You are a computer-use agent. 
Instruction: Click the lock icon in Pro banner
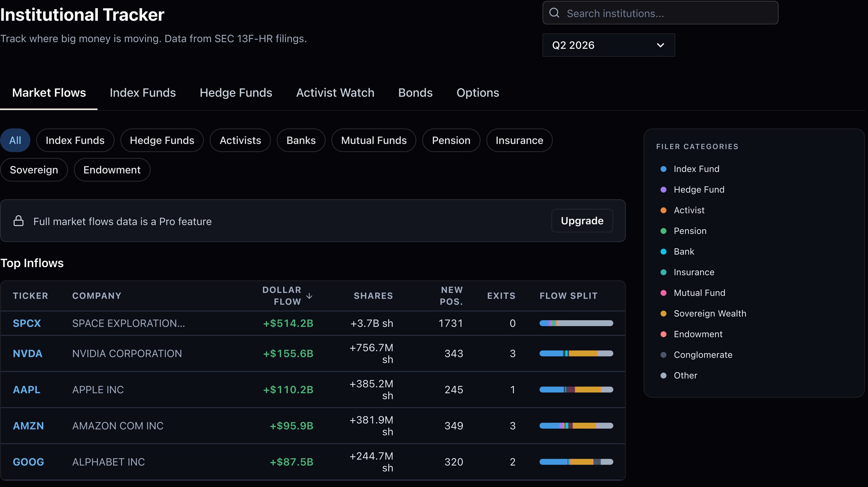click(18, 221)
